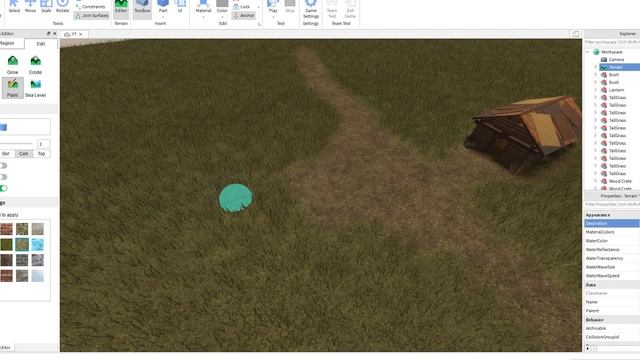Select the Decoration property row

tap(612, 223)
